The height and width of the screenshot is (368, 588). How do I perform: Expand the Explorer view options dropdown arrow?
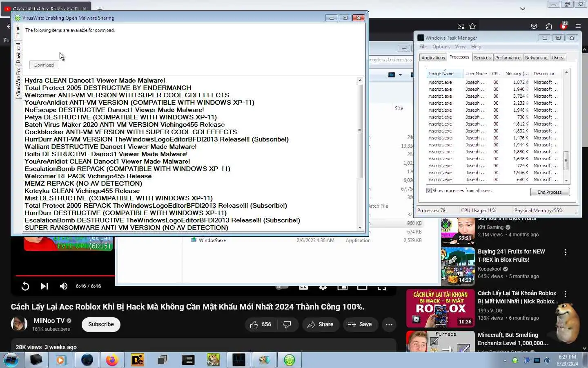point(401,75)
